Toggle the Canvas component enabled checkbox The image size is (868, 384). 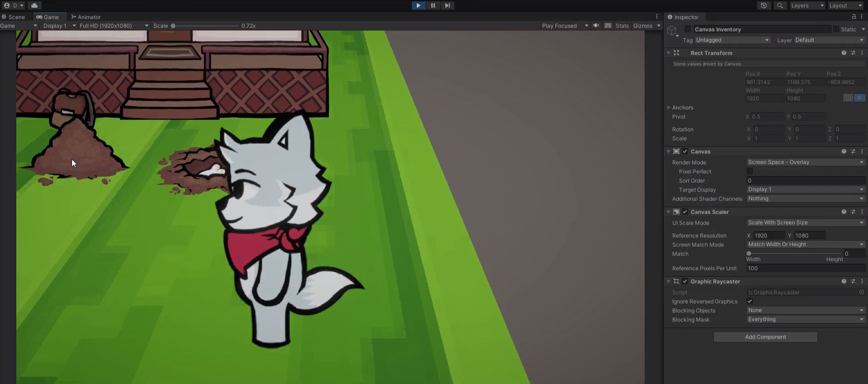(685, 152)
